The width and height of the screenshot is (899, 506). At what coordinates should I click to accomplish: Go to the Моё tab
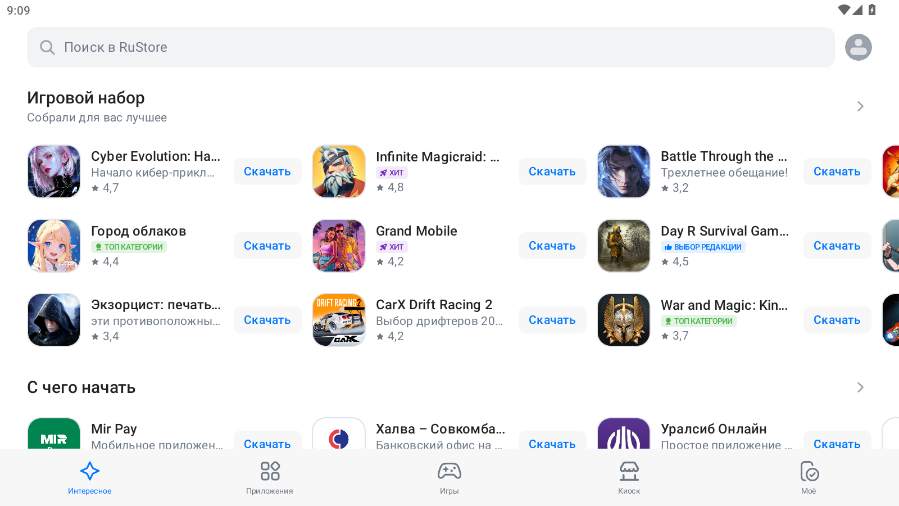(x=809, y=478)
